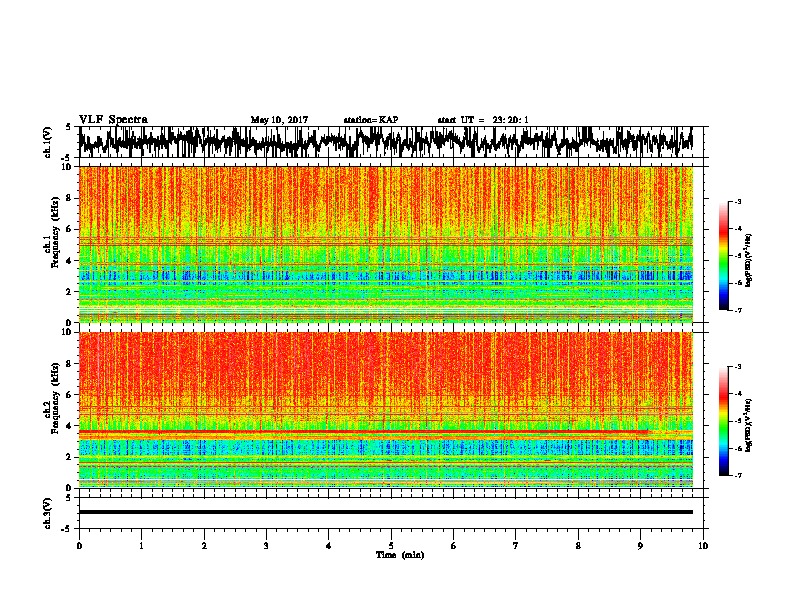792x612 pixels.
Task: Click the "1" time axis tick label
Action: [141, 546]
